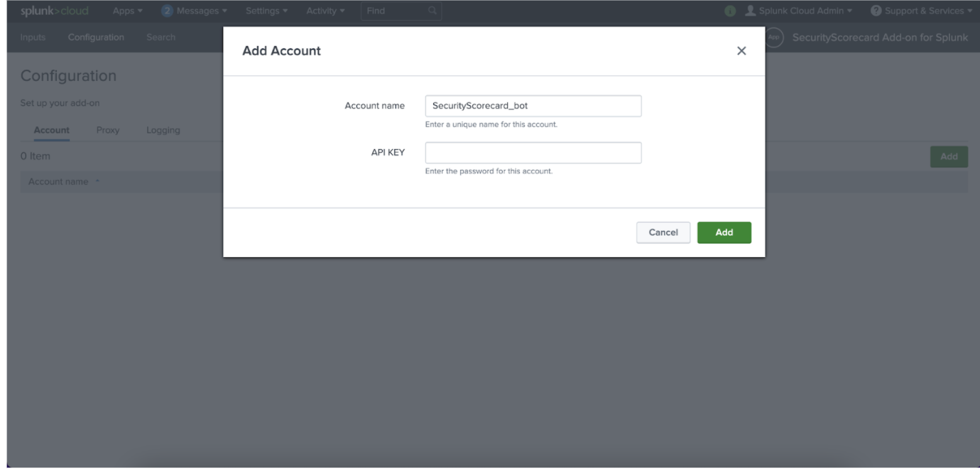980x469 pixels.
Task: Click the green info status icon
Action: [729, 11]
